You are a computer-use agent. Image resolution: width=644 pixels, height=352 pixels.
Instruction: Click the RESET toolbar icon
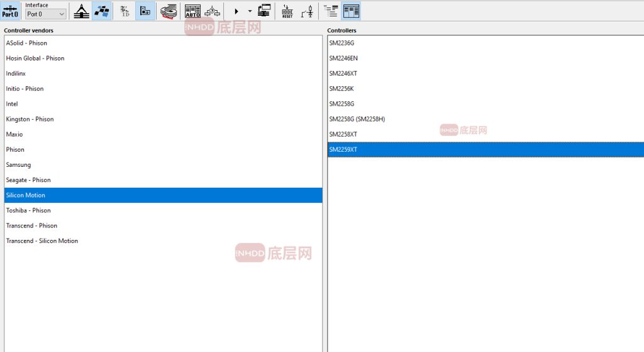click(287, 11)
